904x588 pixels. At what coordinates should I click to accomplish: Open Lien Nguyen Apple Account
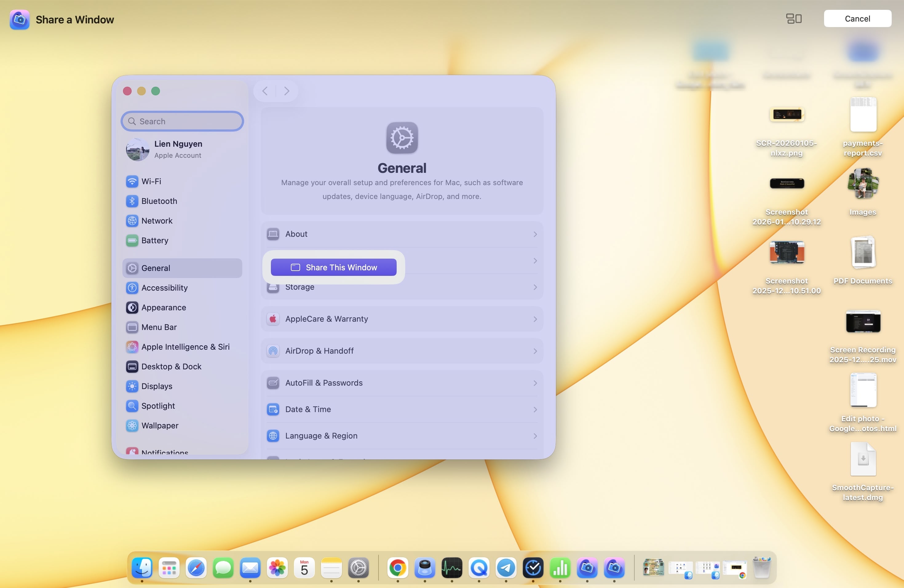(x=182, y=149)
